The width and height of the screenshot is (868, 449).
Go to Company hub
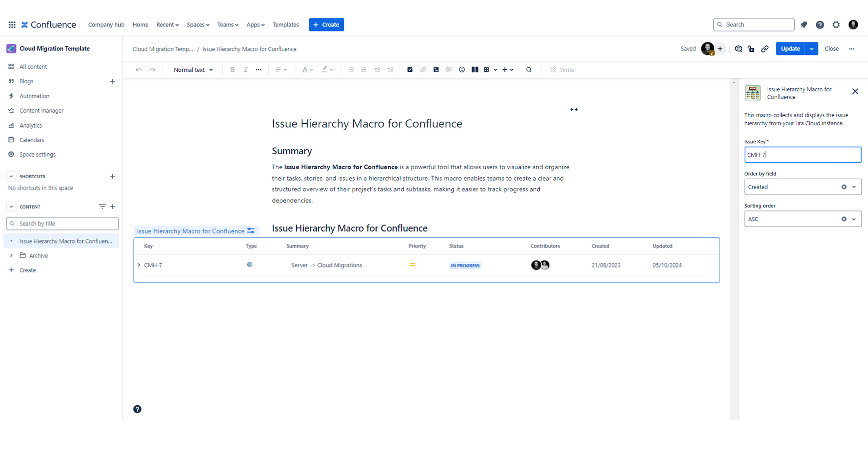(106, 24)
